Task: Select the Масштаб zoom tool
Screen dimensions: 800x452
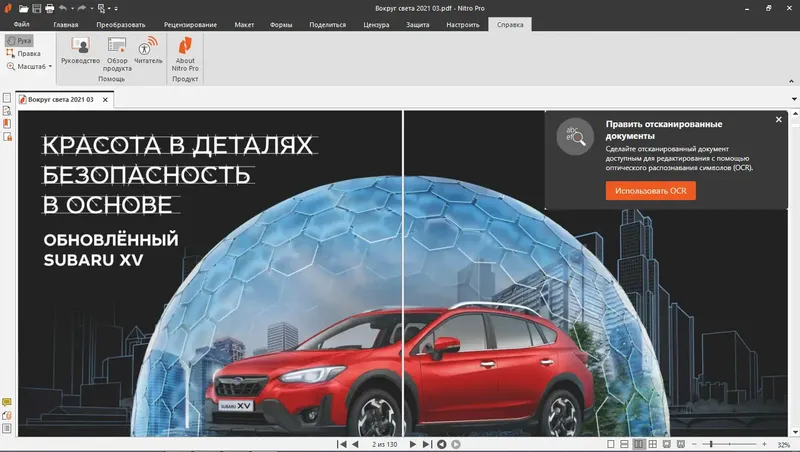Action: [x=26, y=66]
